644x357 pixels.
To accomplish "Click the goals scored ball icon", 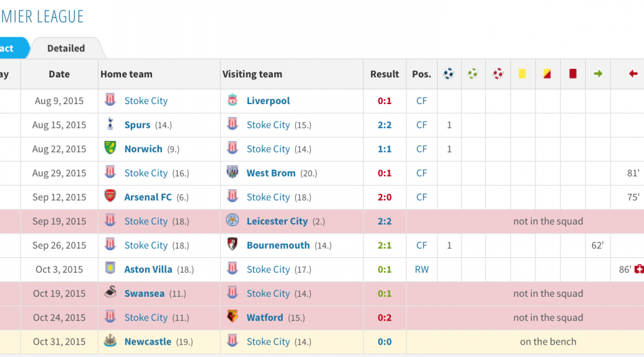I will coord(449,74).
